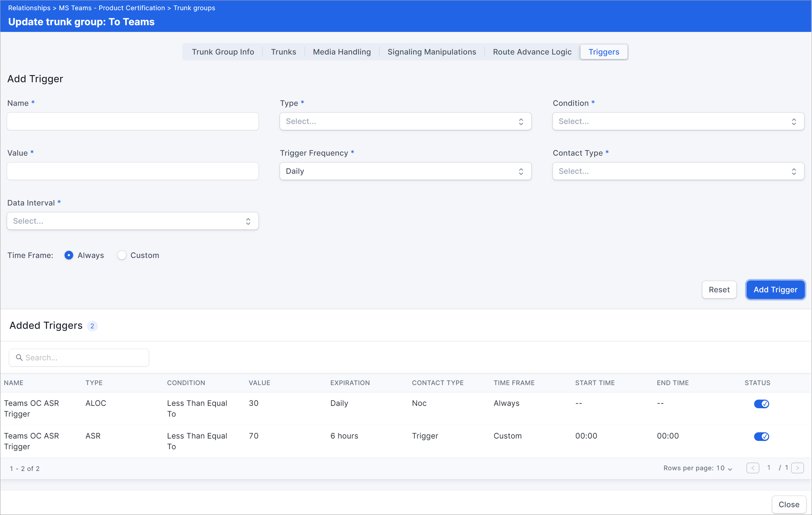This screenshot has width=812, height=515.
Task: Go to next page arrow
Action: (x=797, y=468)
